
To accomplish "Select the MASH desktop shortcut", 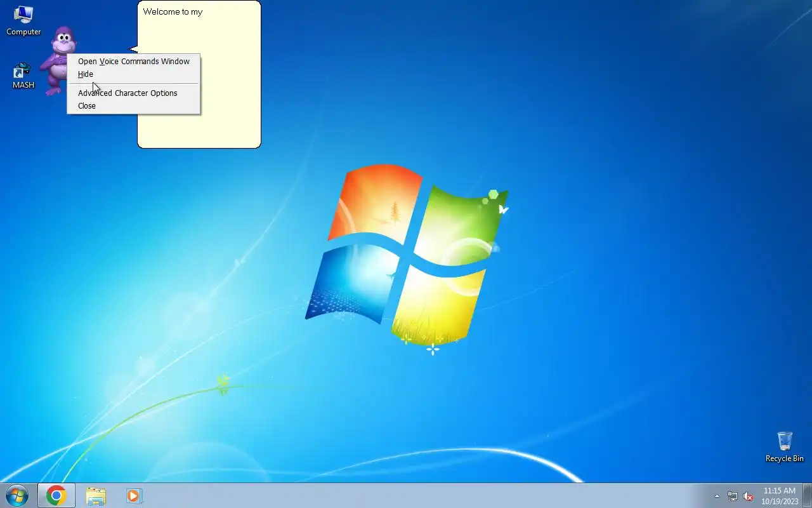I will [x=23, y=75].
